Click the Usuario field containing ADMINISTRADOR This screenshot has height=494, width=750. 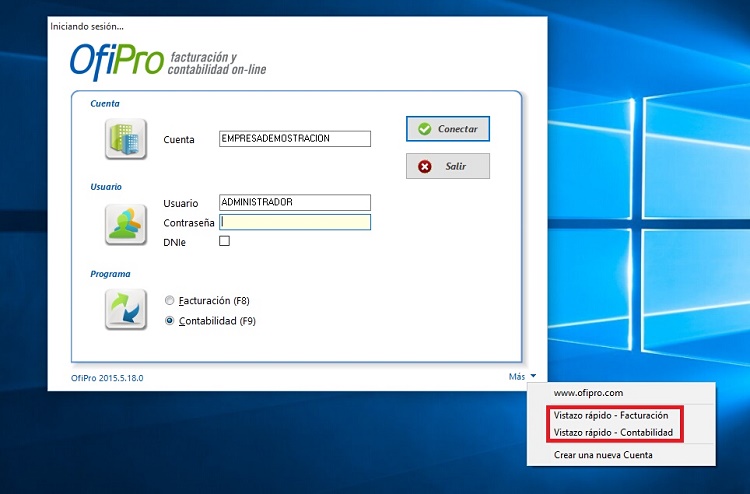point(294,202)
